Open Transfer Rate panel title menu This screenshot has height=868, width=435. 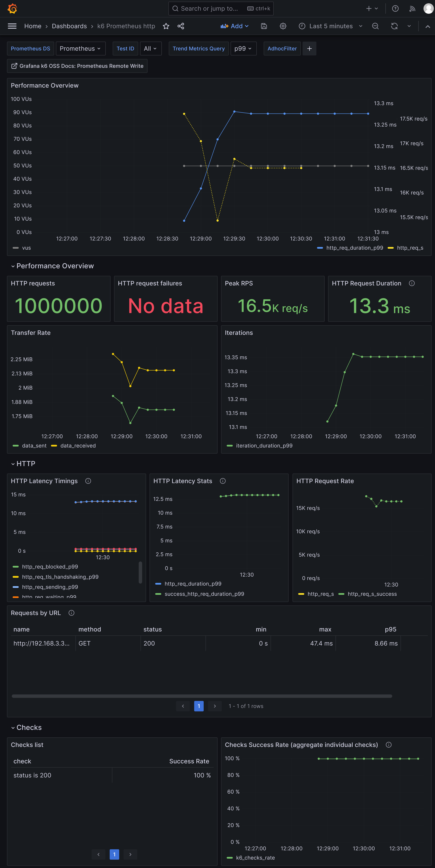(x=31, y=333)
